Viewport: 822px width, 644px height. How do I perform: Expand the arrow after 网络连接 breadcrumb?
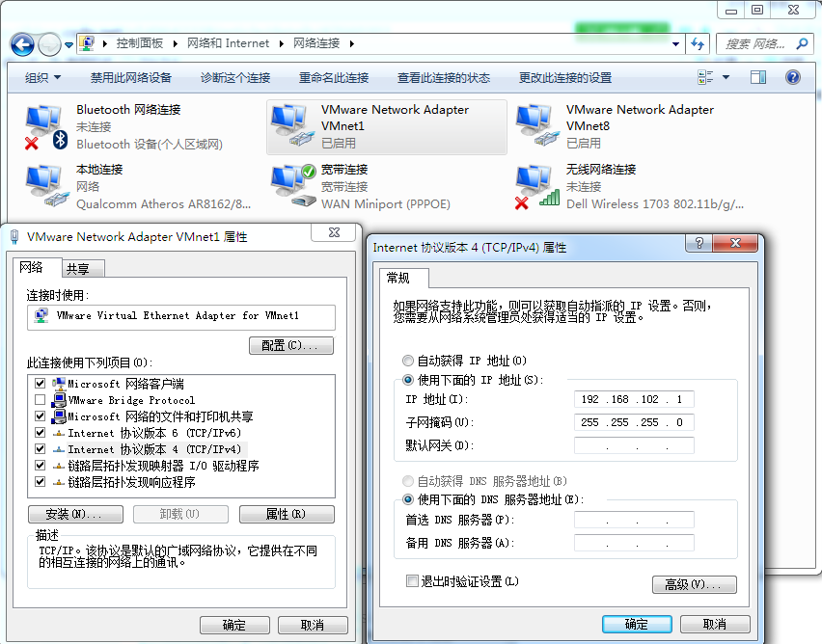pos(352,44)
